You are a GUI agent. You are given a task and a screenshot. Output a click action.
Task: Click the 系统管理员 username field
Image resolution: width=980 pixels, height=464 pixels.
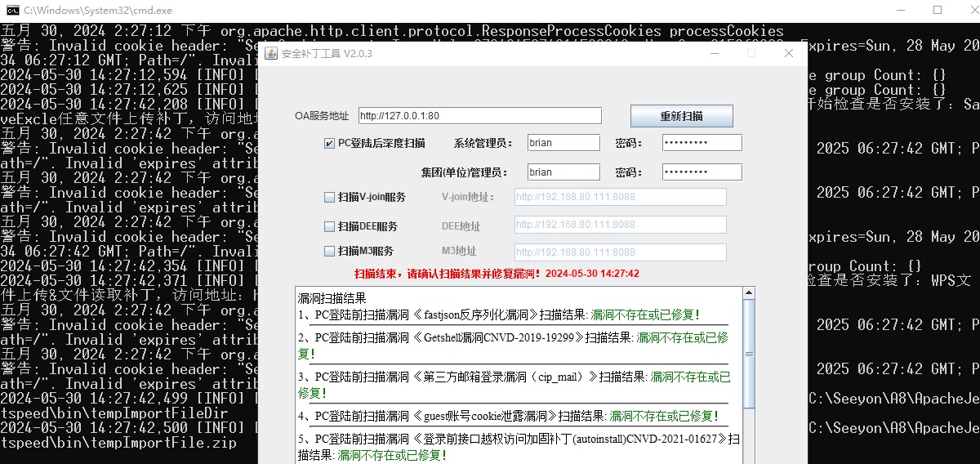pyautogui.click(x=563, y=143)
